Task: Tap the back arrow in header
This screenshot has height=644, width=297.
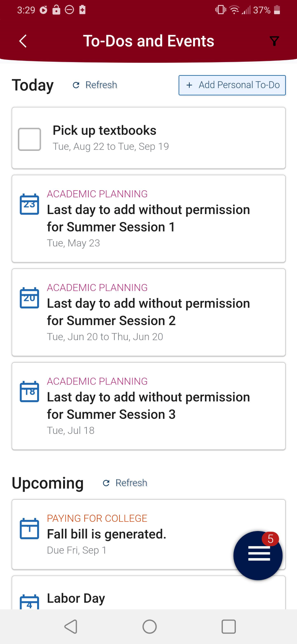Action: pyautogui.click(x=23, y=41)
